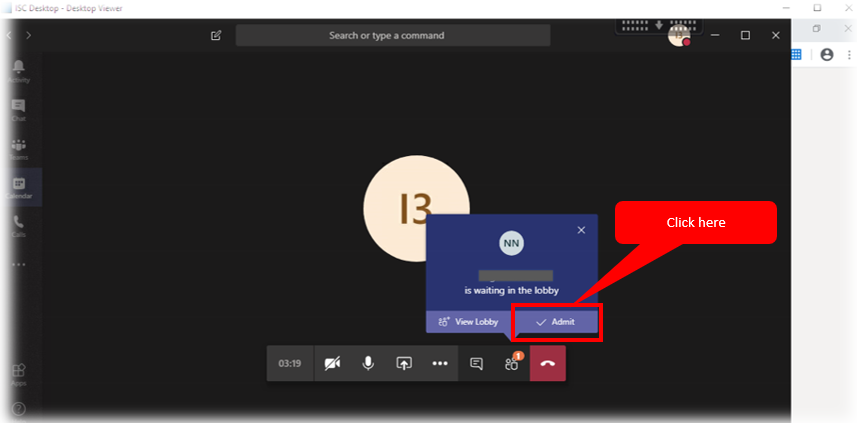The width and height of the screenshot is (857, 423).
Task: Open Chat in the Teams sidebar
Action: pyautogui.click(x=19, y=110)
